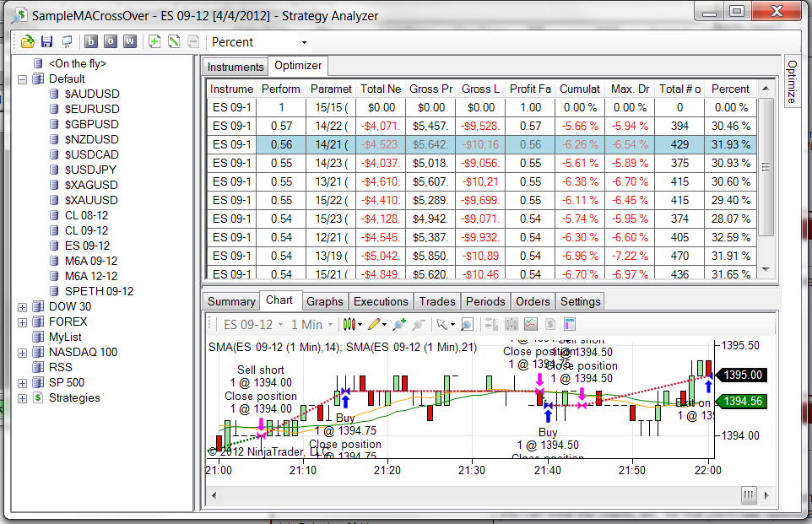Expand the DOW 30 list
Viewport: 812px width, 524px height.
tap(22, 307)
